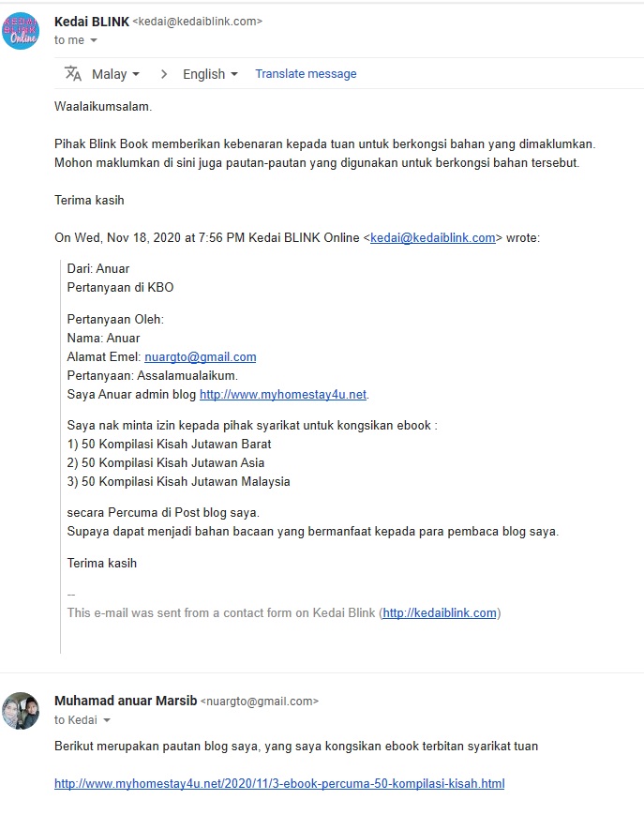Click the Kedai BLINK sender name
The height and width of the screenshot is (830, 644).
coord(92,22)
